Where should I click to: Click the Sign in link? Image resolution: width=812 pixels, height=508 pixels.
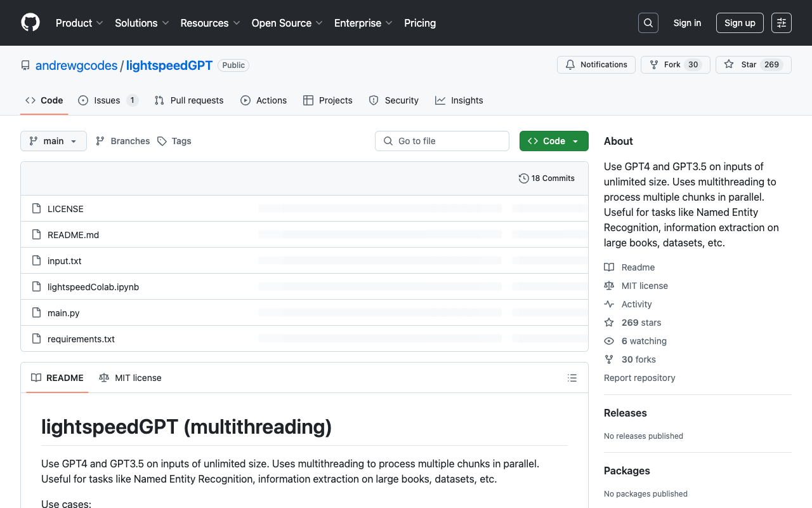coord(687,23)
